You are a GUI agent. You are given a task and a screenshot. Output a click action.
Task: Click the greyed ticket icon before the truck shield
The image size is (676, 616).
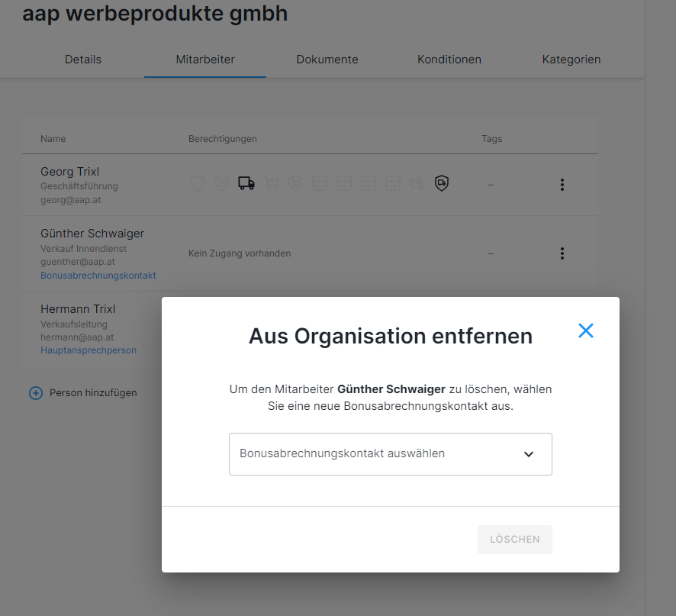click(x=417, y=183)
